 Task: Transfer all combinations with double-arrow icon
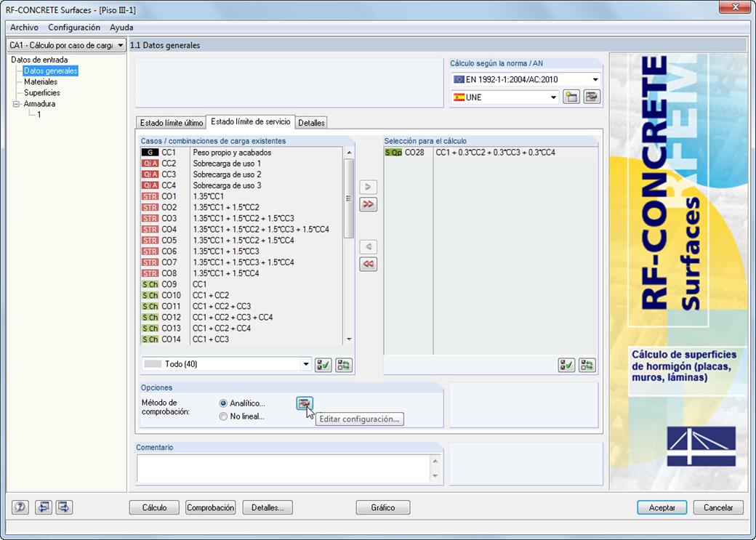point(368,204)
